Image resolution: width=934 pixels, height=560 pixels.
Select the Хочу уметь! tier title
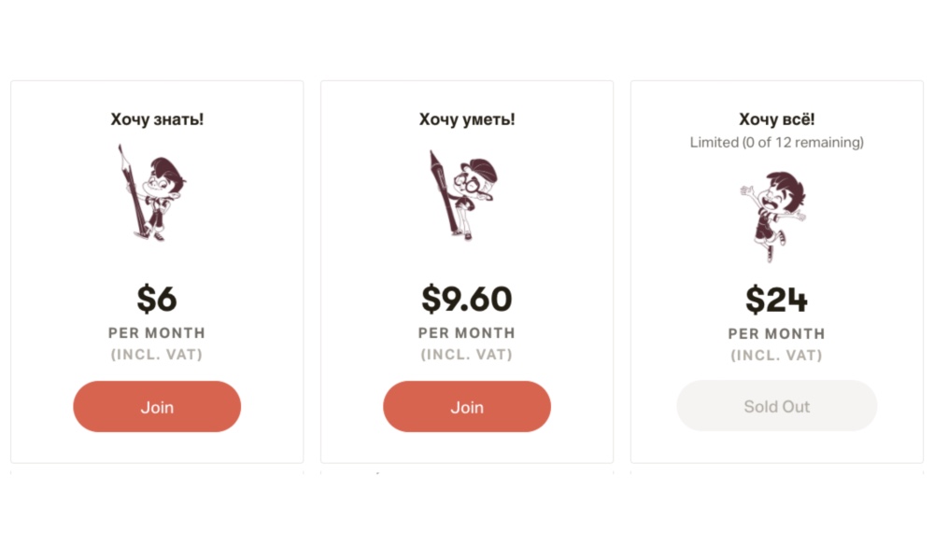pos(467,119)
